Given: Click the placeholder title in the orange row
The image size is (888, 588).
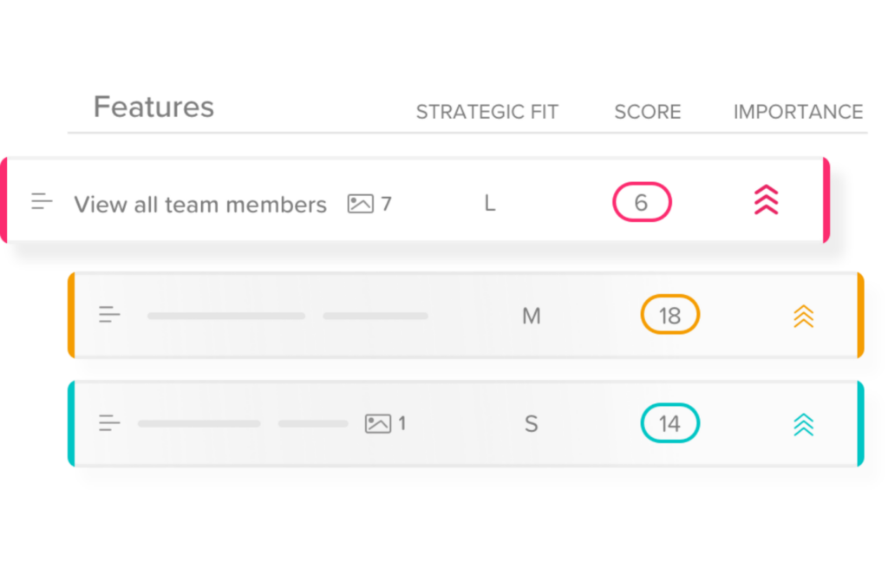Looking at the screenshot, I should click(226, 316).
